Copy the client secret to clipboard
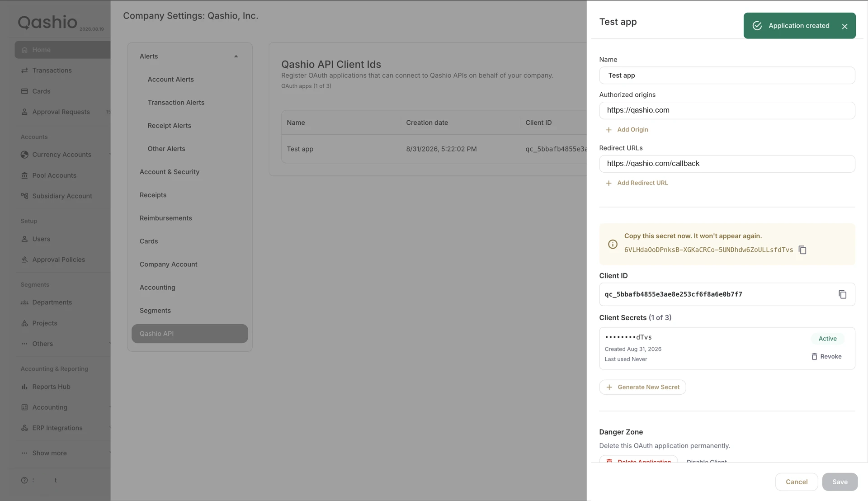 pyautogui.click(x=802, y=250)
